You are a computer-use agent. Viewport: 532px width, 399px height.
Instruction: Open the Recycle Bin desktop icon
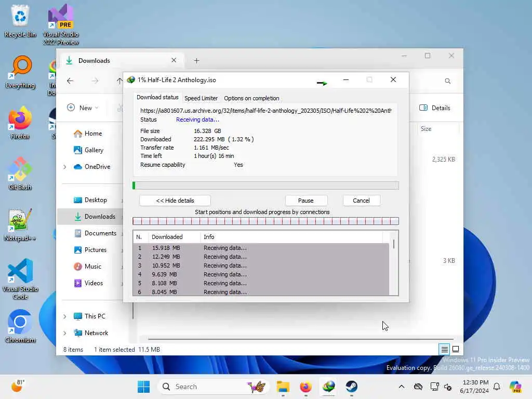[x=20, y=21]
